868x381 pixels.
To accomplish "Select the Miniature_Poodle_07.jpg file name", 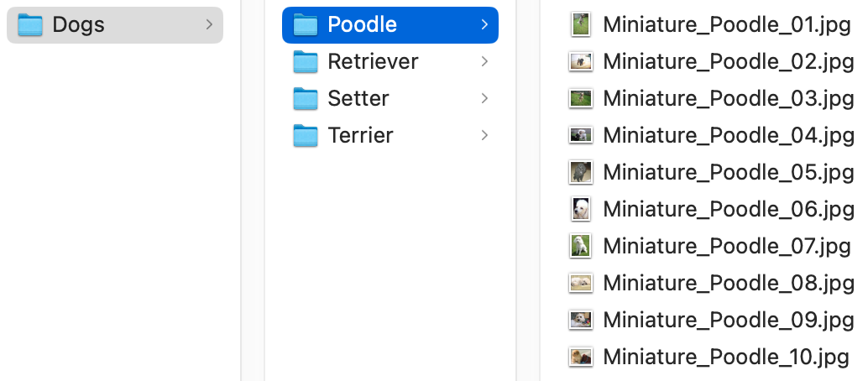I will (727, 246).
